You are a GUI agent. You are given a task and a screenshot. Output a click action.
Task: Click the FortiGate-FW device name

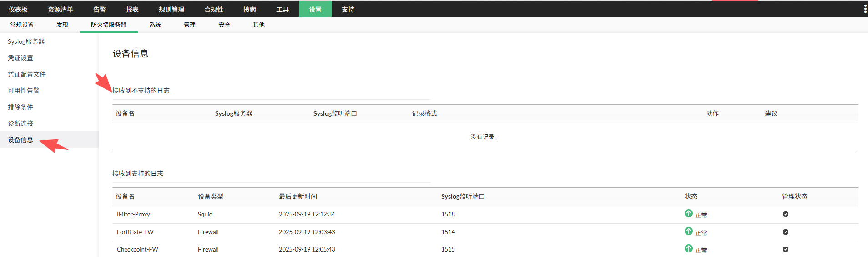(x=135, y=232)
